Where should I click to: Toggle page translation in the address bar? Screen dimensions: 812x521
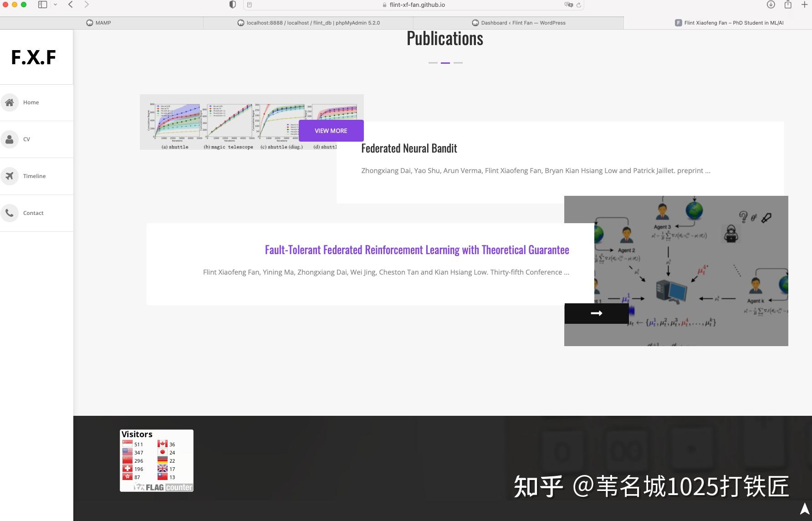[568, 5]
